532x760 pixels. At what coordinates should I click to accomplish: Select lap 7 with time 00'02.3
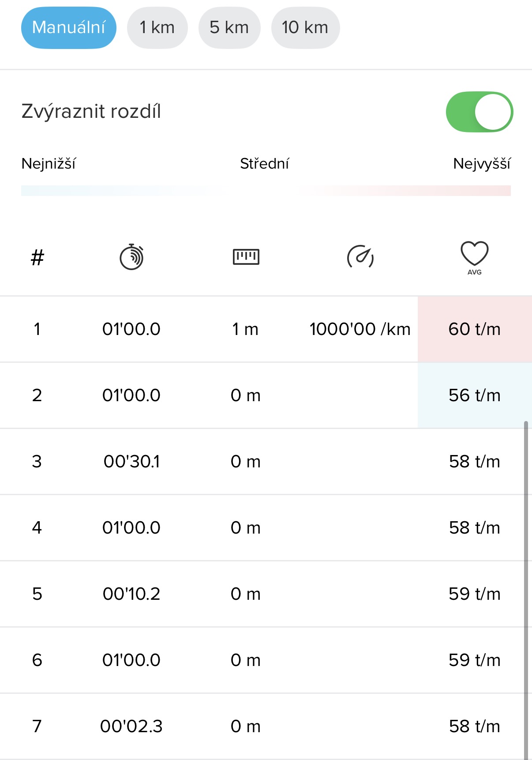[131, 726]
